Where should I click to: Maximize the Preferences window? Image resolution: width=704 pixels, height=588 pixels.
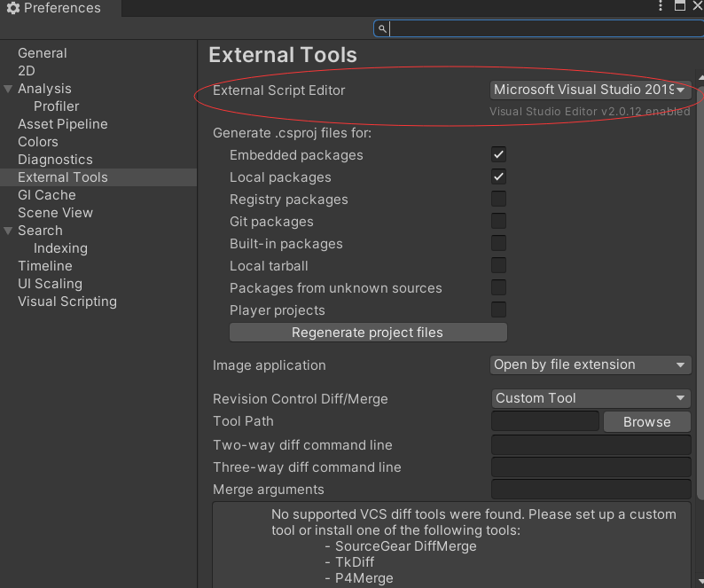(680, 6)
